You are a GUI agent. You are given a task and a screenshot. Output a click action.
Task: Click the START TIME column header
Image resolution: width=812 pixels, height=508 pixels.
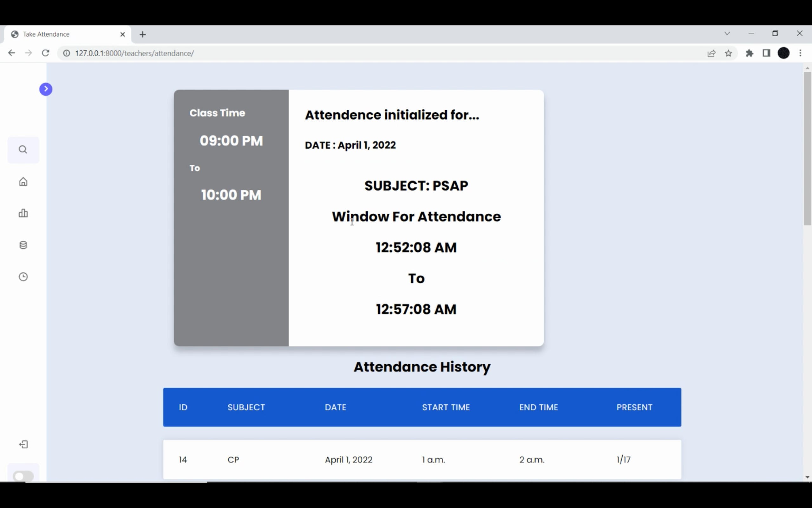click(446, 407)
